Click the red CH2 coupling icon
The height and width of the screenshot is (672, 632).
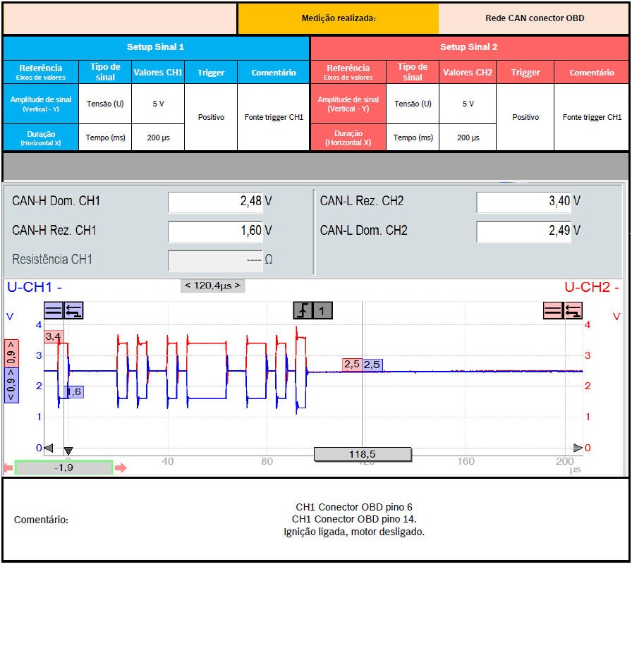553,310
